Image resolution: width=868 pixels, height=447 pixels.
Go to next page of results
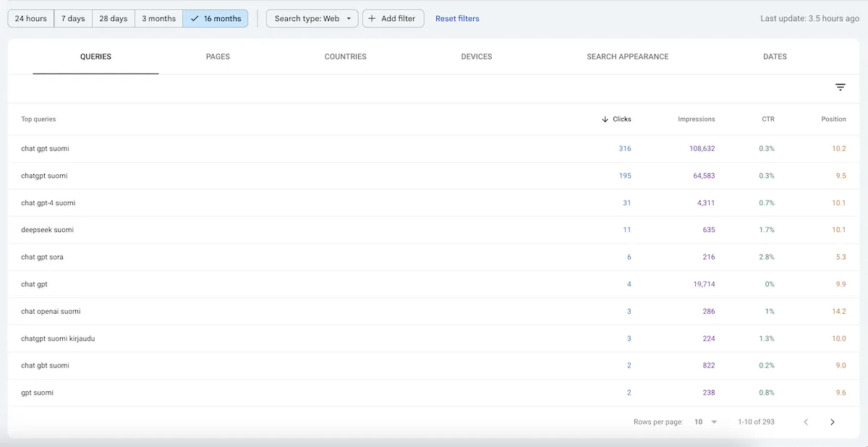tap(832, 422)
